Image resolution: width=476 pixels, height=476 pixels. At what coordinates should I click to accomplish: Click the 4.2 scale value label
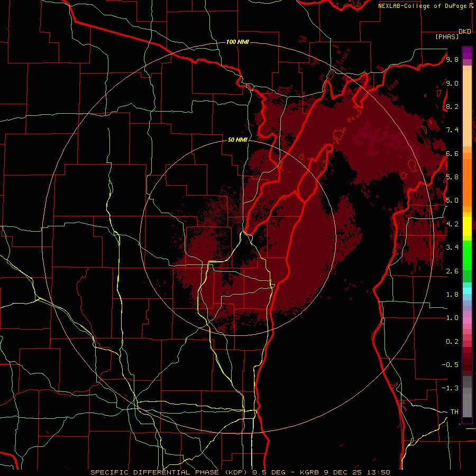pos(452,224)
